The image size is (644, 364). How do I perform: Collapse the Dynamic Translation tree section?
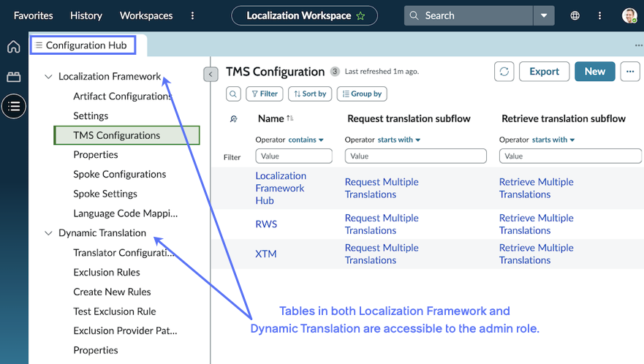point(48,233)
